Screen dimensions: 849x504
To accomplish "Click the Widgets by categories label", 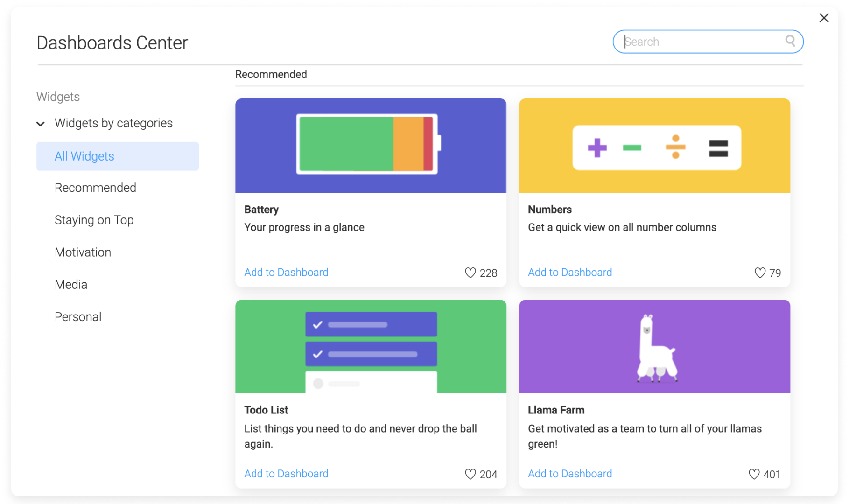I will click(x=113, y=123).
